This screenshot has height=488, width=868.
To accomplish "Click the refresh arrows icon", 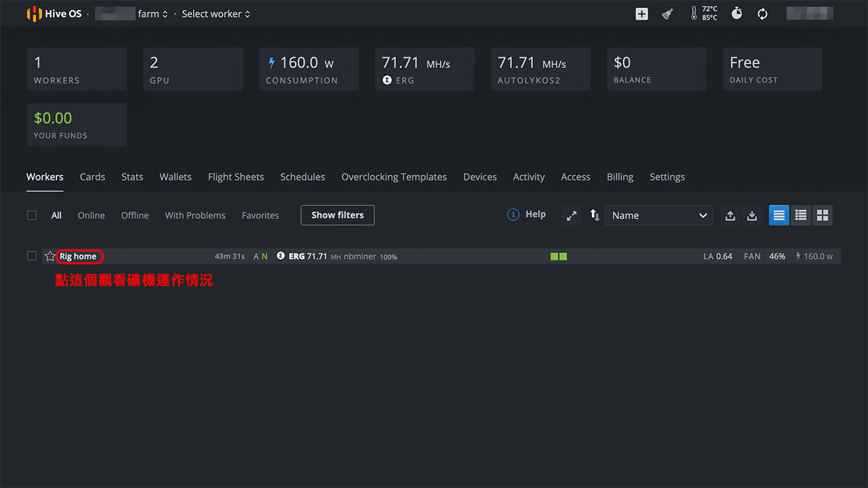I will pos(762,14).
